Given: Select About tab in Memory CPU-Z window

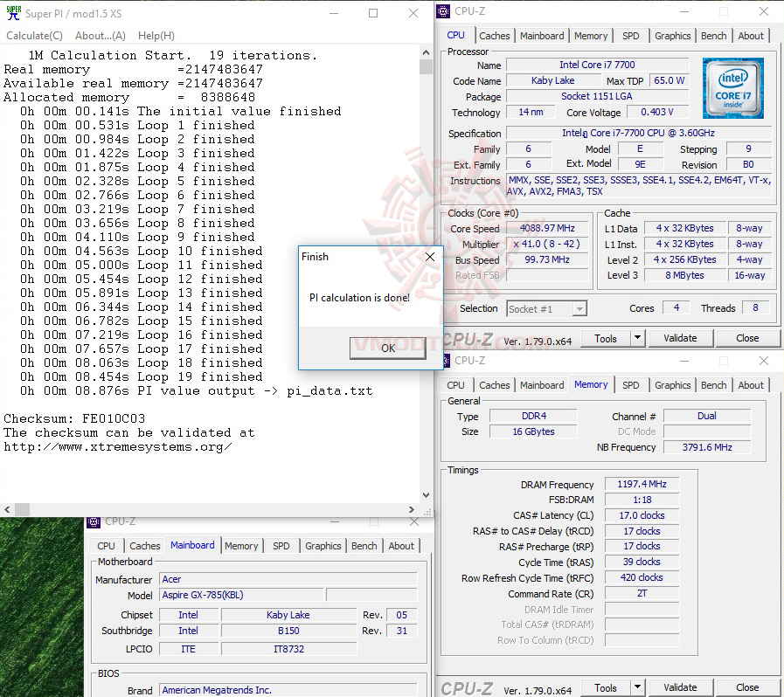Looking at the screenshot, I should (x=751, y=384).
